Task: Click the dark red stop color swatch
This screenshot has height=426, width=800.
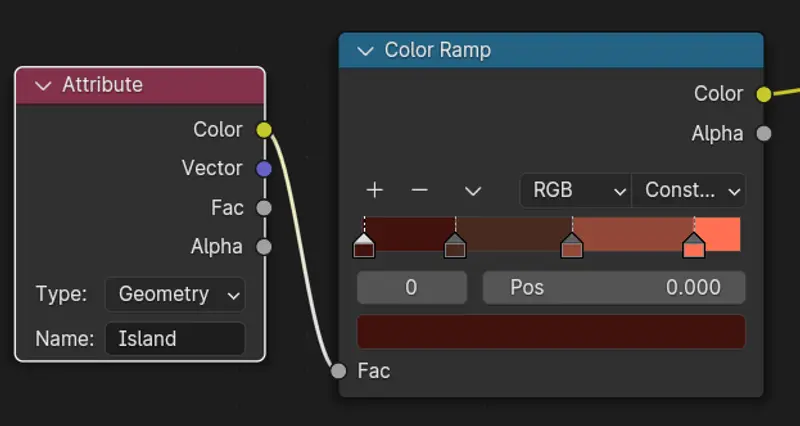Action: tap(551, 332)
